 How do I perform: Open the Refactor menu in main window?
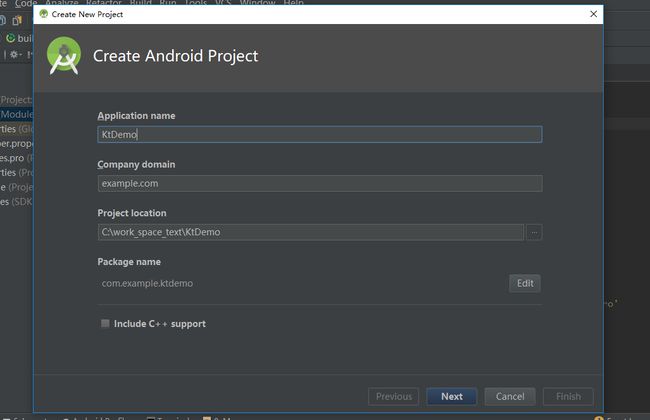[104, 3]
